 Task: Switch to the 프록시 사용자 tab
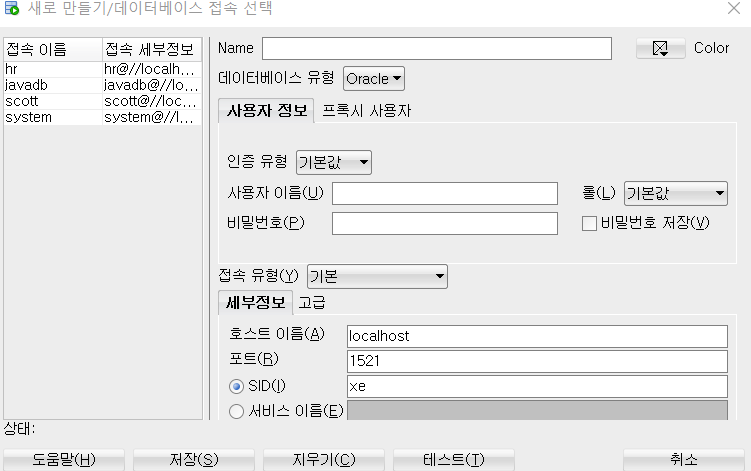(x=366, y=111)
